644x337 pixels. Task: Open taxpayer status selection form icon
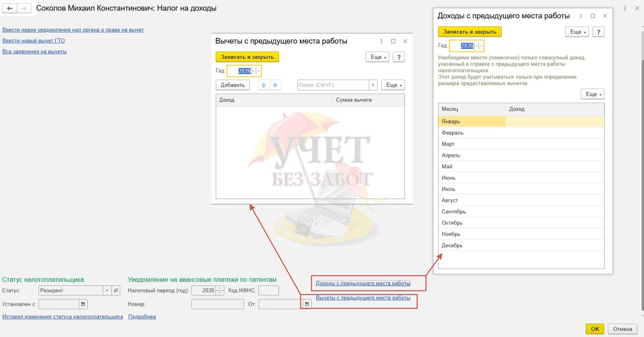pos(116,290)
